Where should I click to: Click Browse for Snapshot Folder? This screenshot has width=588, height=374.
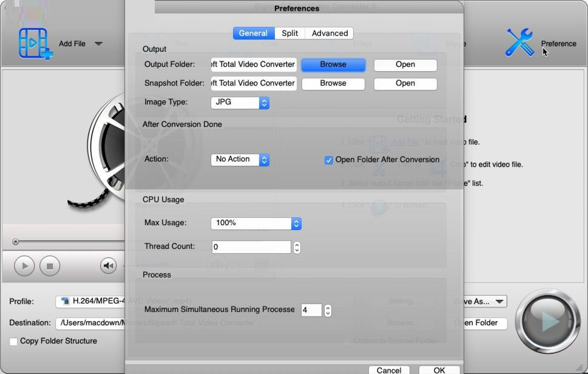point(333,83)
